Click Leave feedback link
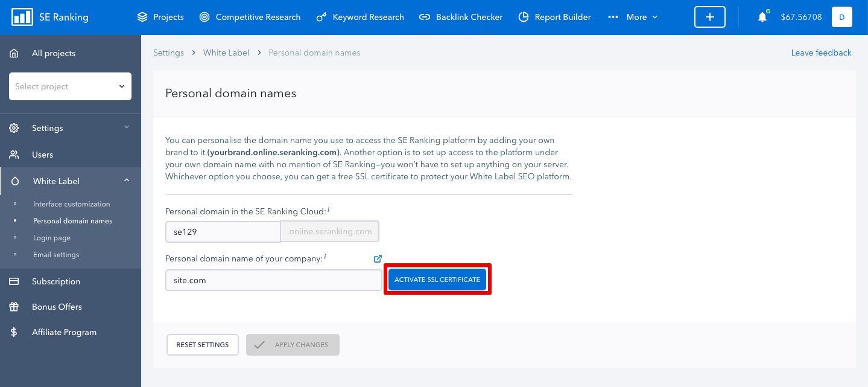 (x=821, y=53)
